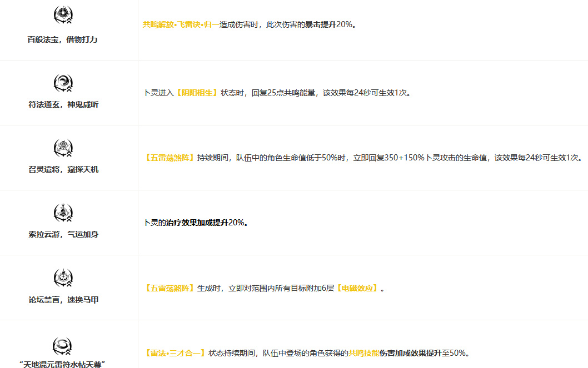The height and width of the screenshot is (368, 588).
Task: Click the icon above 论坛禁言，速换马甲
Action: pos(63,278)
